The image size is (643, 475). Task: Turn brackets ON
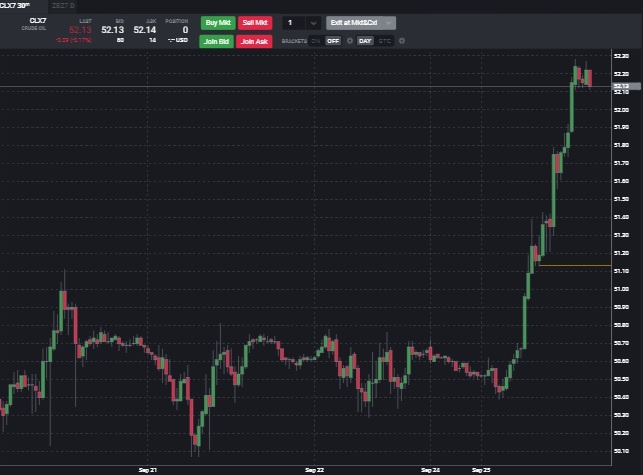tap(316, 41)
